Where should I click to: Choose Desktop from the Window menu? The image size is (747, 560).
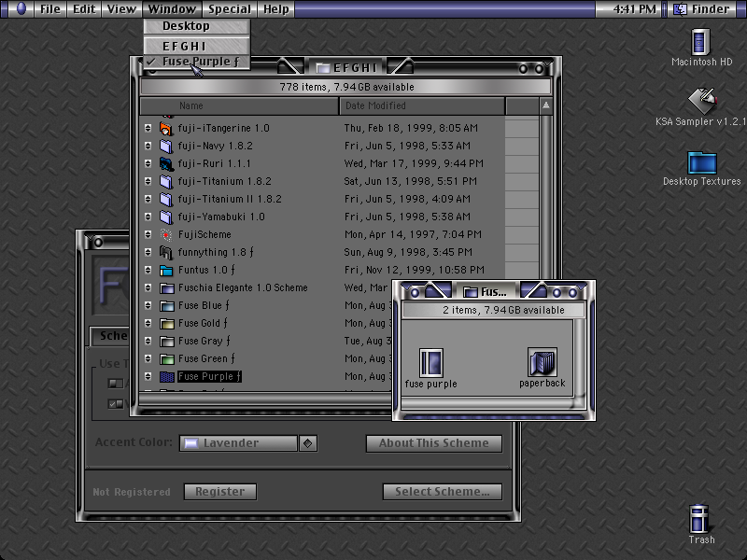click(x=197, y=26)
